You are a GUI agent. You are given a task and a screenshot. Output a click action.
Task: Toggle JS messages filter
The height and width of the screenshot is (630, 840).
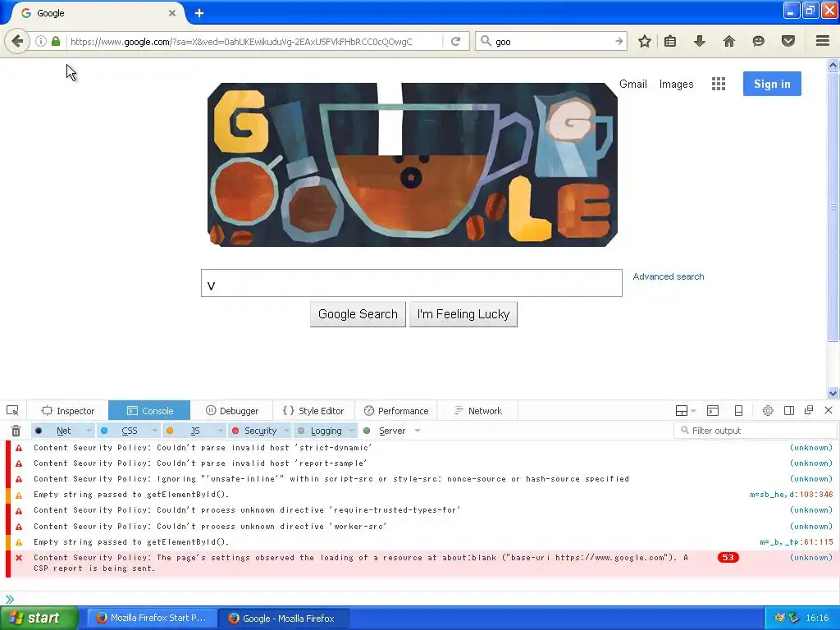pyautogui.click(x=188, y=431)
